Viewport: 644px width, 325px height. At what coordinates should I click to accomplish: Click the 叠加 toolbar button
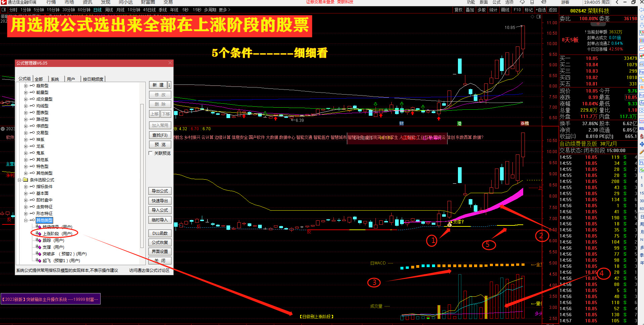[x=470, y=10]
